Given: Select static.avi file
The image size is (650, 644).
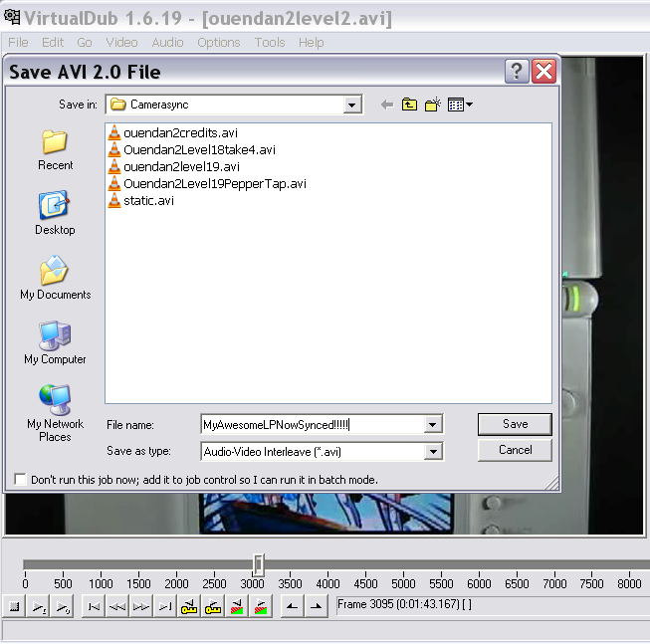Looking at the screenshot, I should (x=141, y=201).
